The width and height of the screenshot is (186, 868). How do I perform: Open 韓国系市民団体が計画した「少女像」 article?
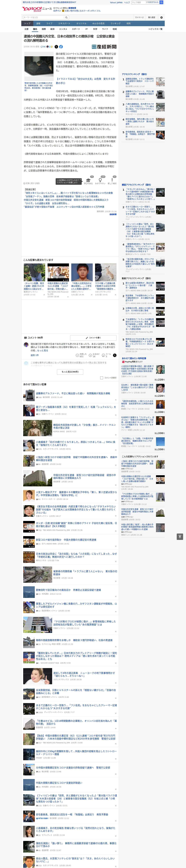(84, 426)
